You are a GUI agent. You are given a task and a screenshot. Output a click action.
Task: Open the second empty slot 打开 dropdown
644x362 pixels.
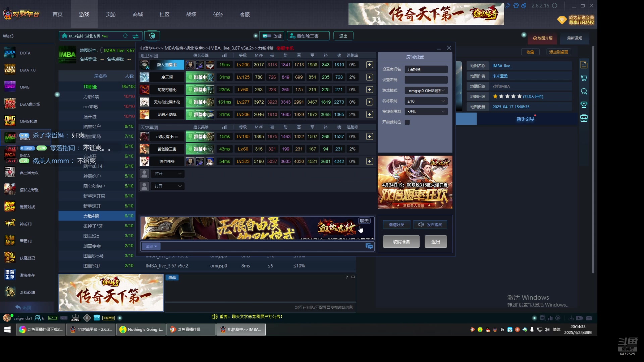pos(167,186)
